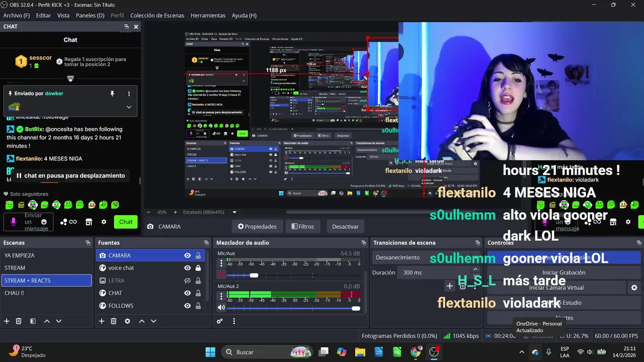644x362 pixels.
Task: Open the Herramientas menu
Action: pyautogui.click(x=208, y=16)
